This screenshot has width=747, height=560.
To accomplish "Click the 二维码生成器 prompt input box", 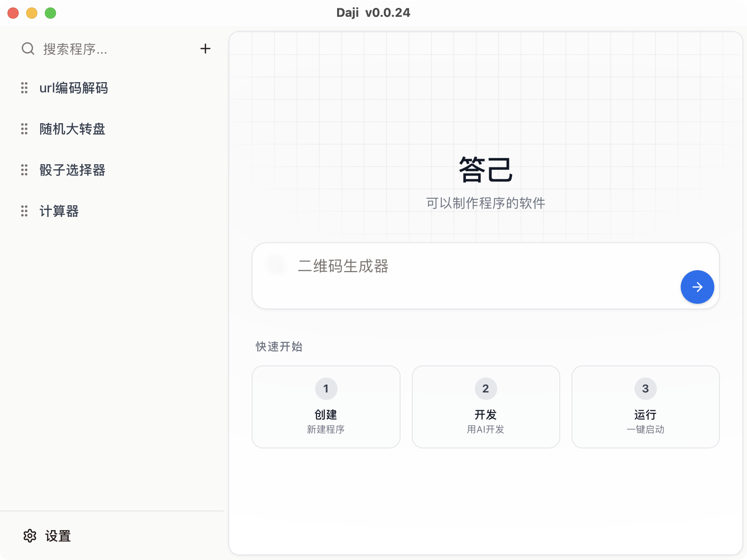I will click(486, 275).
